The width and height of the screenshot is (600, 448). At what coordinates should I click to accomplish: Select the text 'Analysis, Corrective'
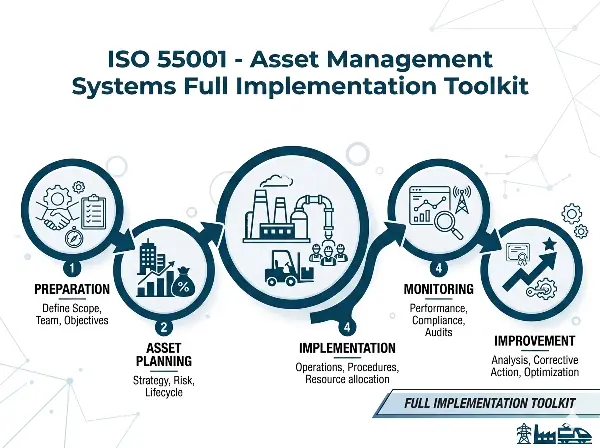(535, 360)
